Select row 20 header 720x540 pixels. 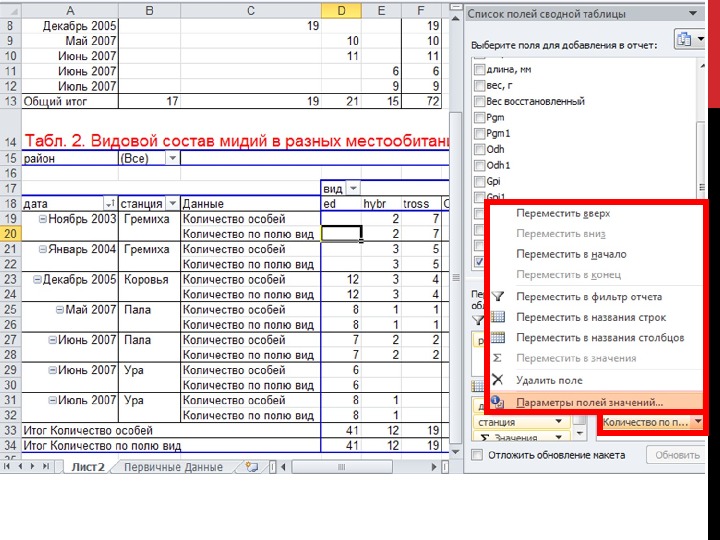tap(10, 234)
